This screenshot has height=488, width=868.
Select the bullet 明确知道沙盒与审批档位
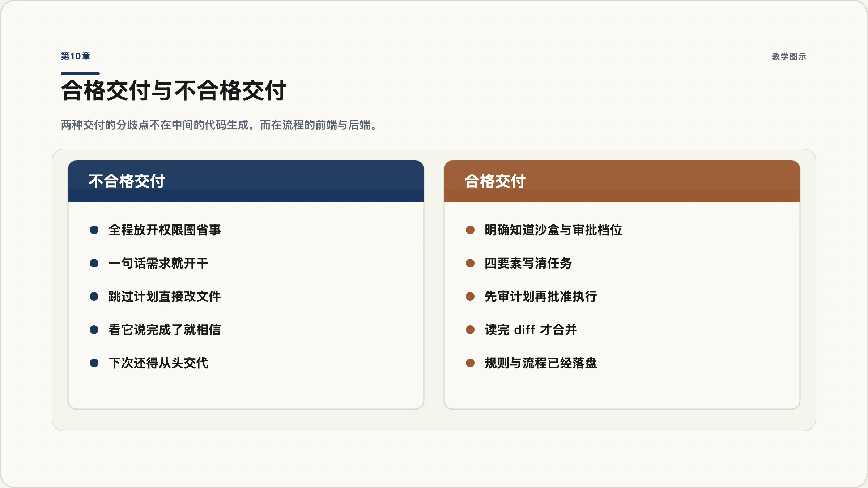pyautogui.click(x=553, y=230)
